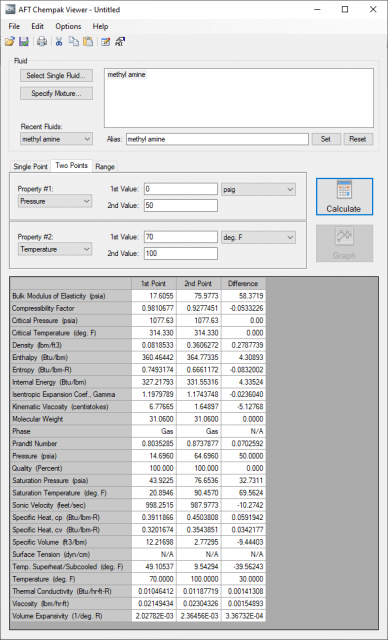Click the Alias text field
Image resolution: width=388 pixels, height=640 pixels.
[x=217, y=139]
